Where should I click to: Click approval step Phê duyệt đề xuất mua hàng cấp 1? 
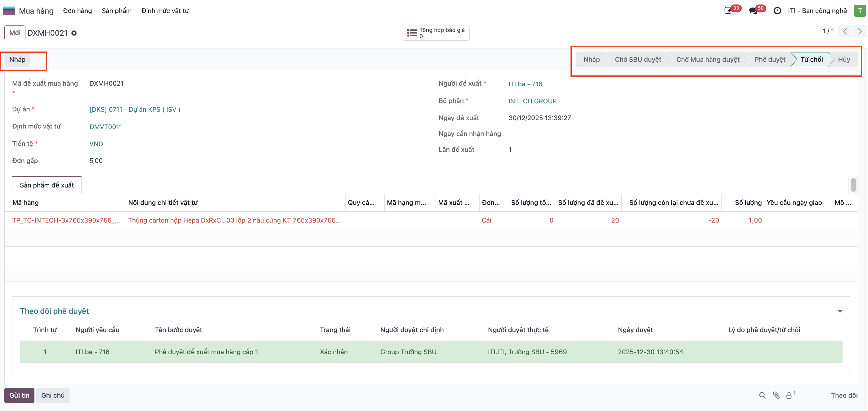coord(206,352)
